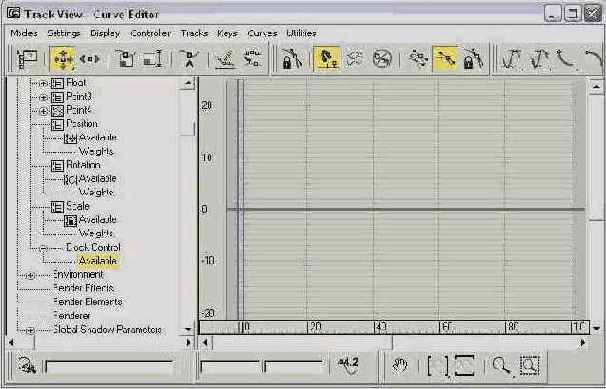The image size is (606, 389).
Task: Open the Curves menu
Action: tap(262, 33)
